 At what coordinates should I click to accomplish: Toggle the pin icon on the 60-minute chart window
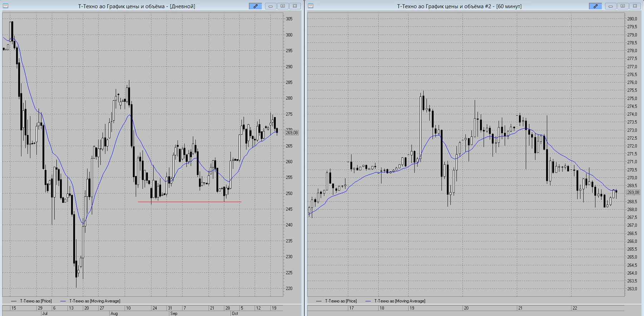click(x=595, y=6)
